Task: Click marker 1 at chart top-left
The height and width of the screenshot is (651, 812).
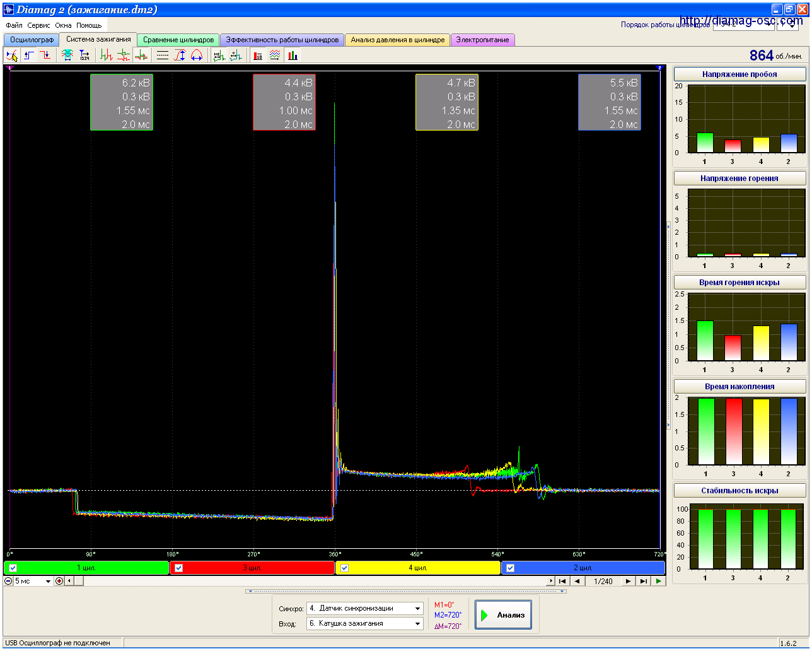Action: click(x=9, y=67)
